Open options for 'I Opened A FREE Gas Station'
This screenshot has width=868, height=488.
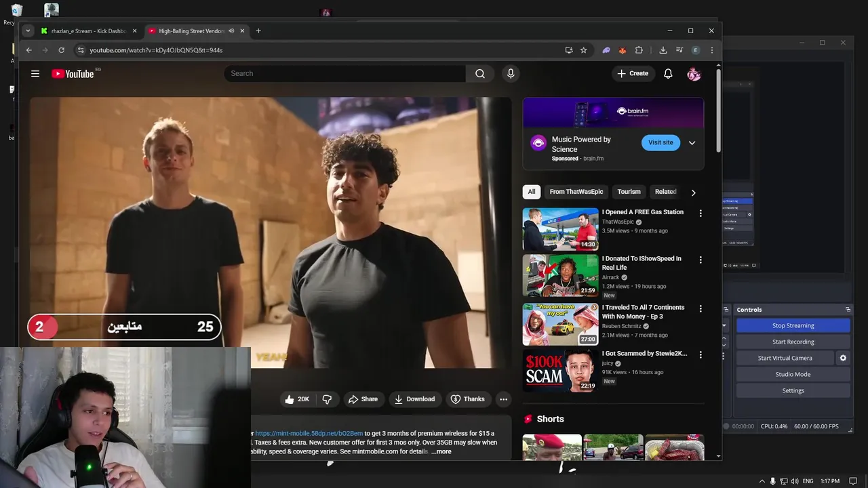[701, 213]
